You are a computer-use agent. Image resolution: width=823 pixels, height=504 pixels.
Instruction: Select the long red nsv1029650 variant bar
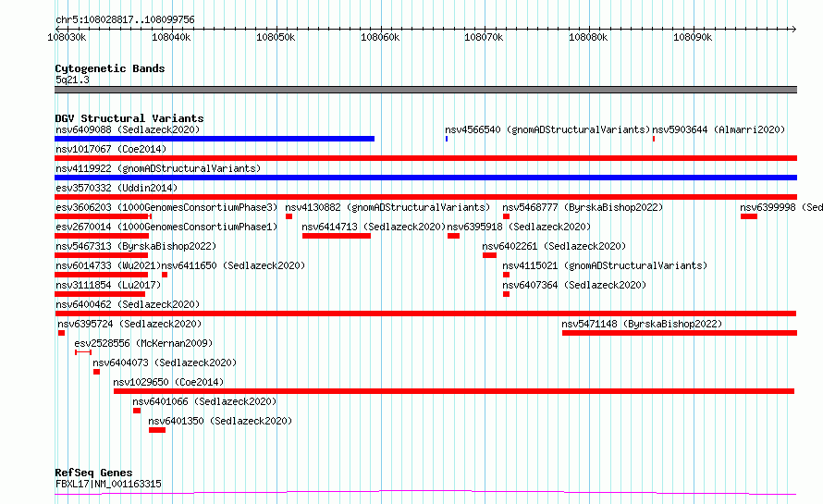point(454,392)
